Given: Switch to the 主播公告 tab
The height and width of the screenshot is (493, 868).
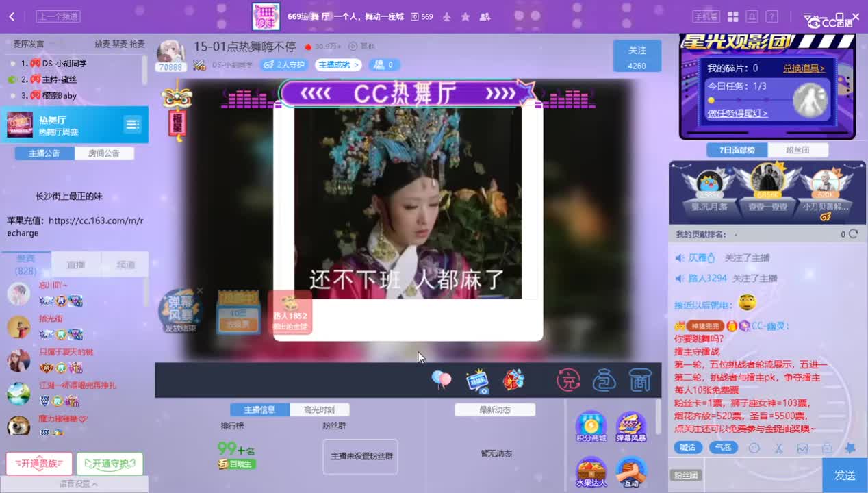Looking at the screenshot, I should [44, 153].
